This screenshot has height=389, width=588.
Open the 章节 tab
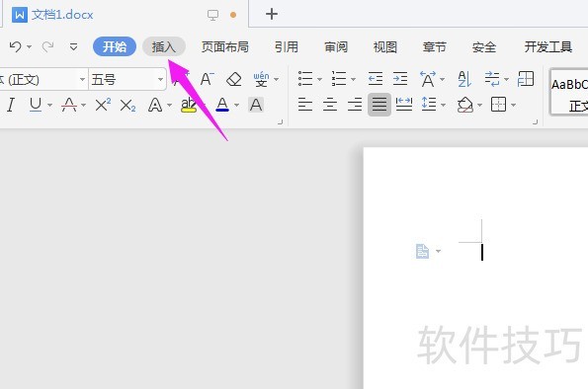click(x=434, y=46)
